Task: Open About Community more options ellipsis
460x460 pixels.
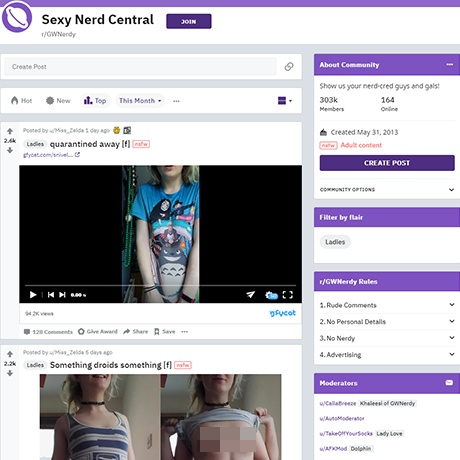Action: 450,64
